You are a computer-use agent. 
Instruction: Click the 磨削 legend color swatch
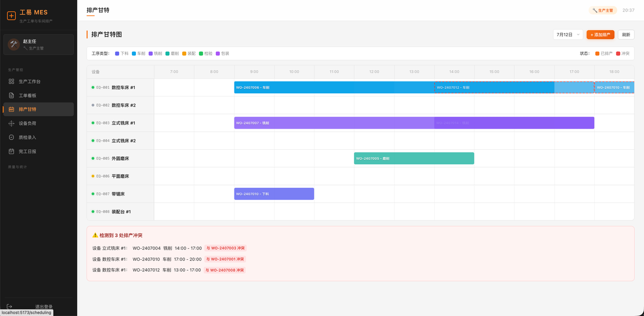[x=168, y=53]
